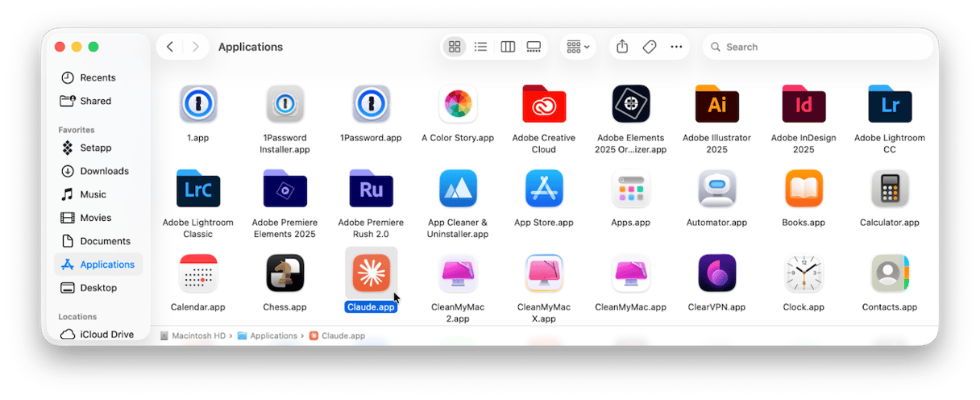Viewport: 980px width, 400px height.
Task: Open Music in the sidebar
Action: tap(98, 194)
